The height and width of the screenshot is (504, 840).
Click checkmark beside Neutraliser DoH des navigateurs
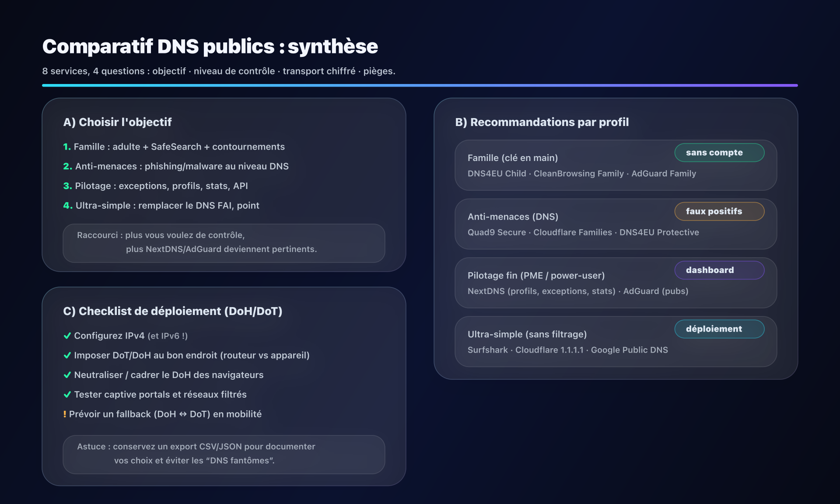(x=67, y=375)
